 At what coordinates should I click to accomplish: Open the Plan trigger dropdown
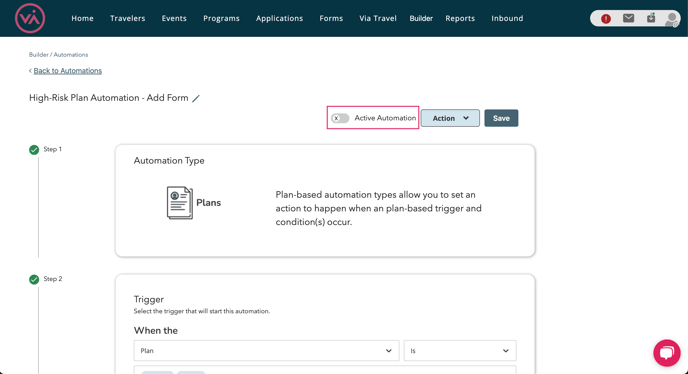pyautogui.click(x=266, y=351)
